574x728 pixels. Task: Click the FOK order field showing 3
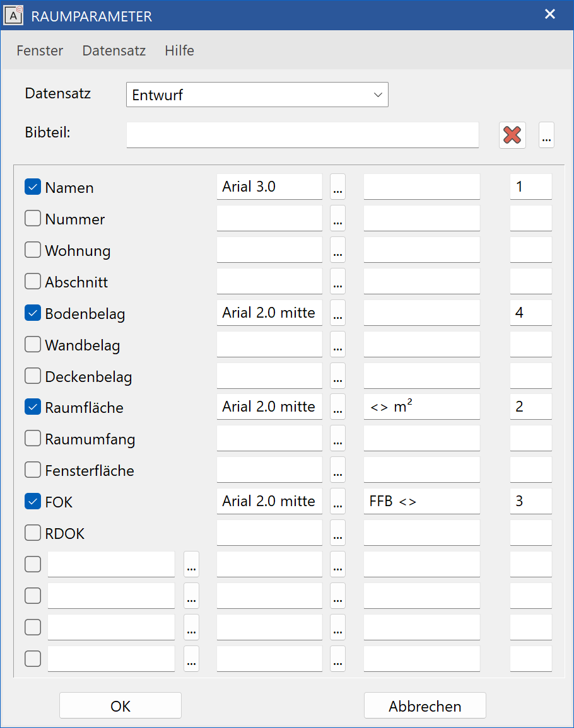(530, 501)
